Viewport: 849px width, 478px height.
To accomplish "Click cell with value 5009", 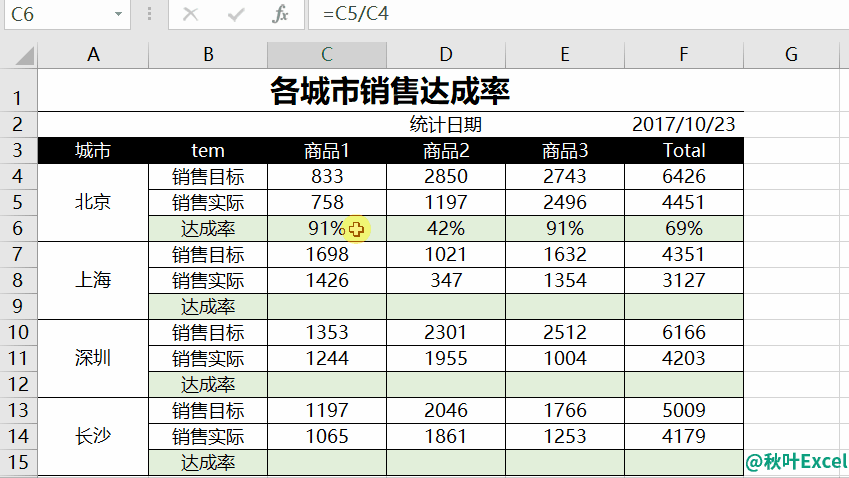I will (x=684, y=410).
